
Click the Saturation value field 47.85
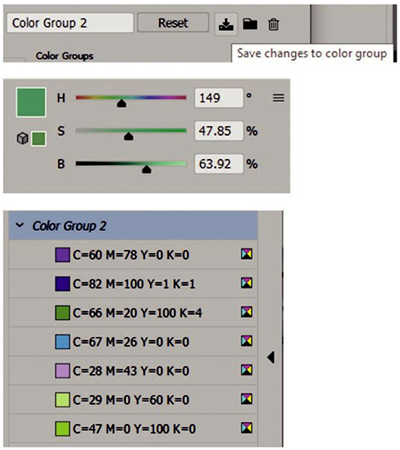tap(219, 131)
